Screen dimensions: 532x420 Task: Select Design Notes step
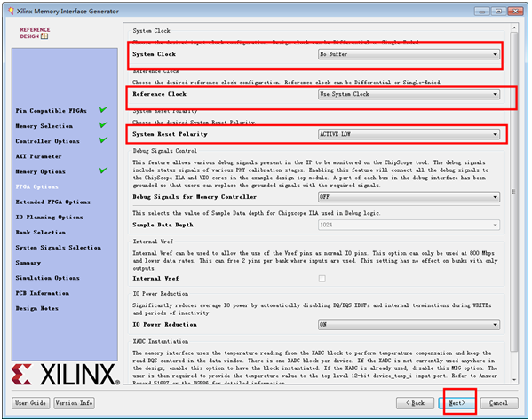[36, 308]
